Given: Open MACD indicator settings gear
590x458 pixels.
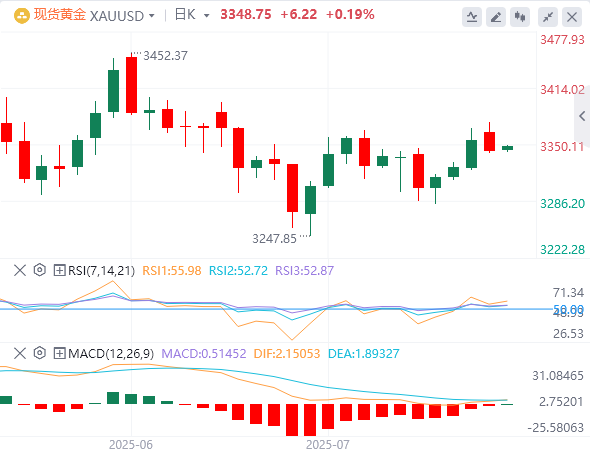Looking at the screenshot, I should tap(40, 353).
